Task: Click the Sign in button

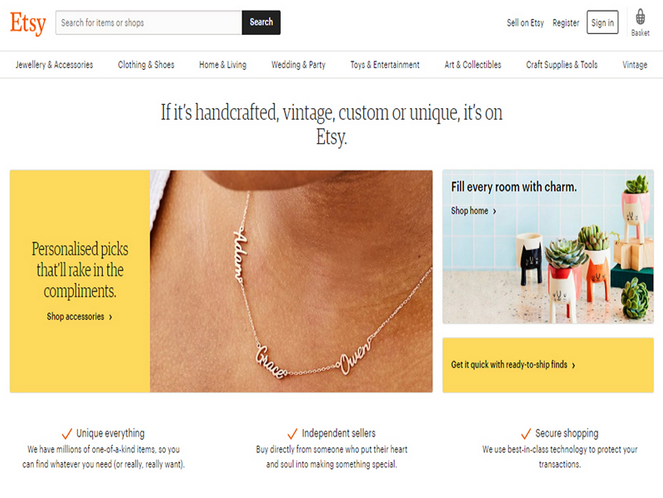Action: coord(602,22)
